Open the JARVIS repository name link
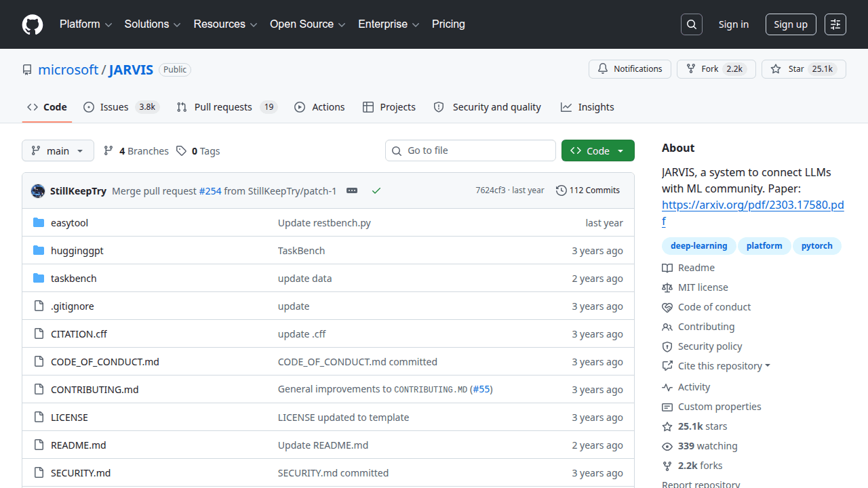868x488 pixels. 131,69
